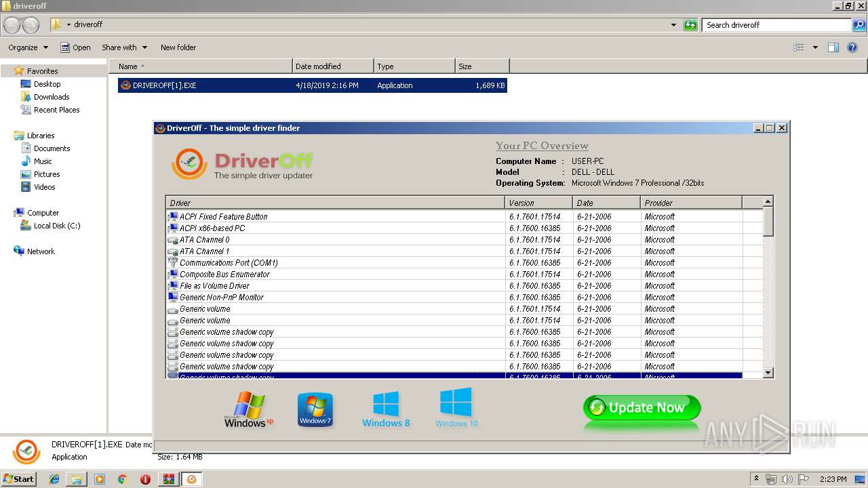Click the Your PC Overview heading link

pyautogui.click(x=542, y=146)
